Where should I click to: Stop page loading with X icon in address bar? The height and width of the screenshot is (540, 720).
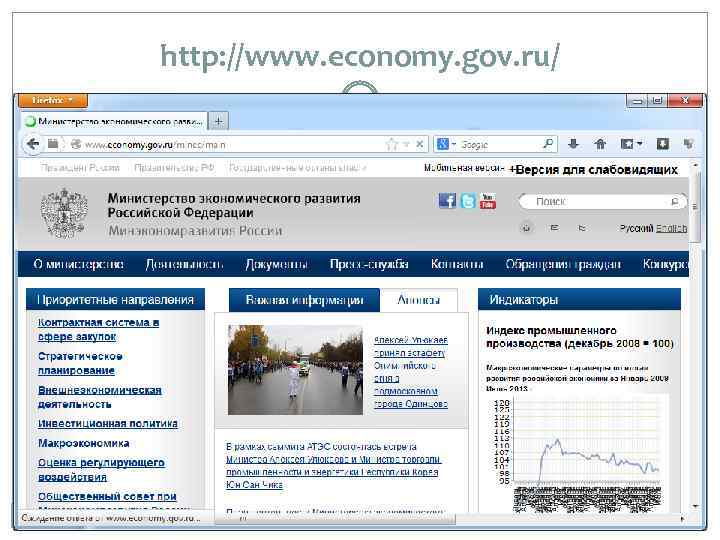[420, 144]
